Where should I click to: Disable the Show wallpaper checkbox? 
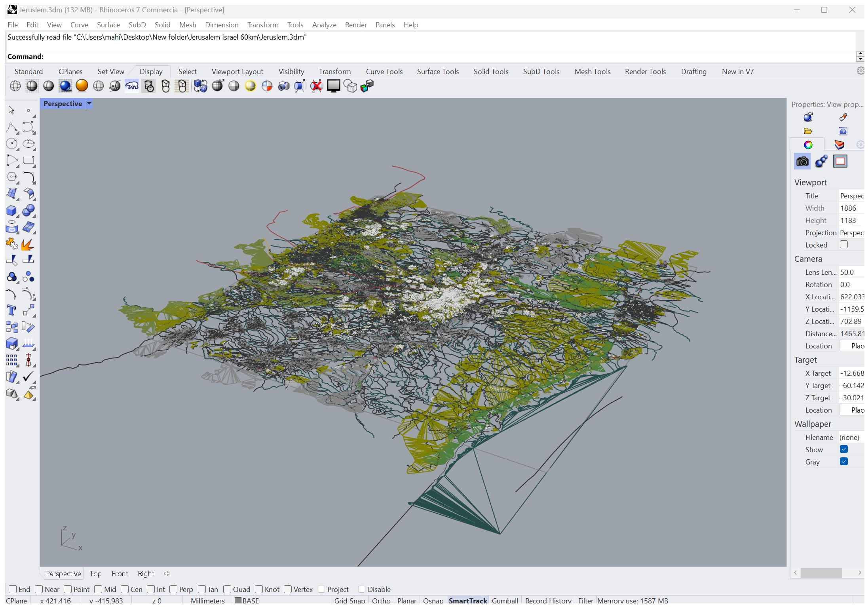point(844,449)
